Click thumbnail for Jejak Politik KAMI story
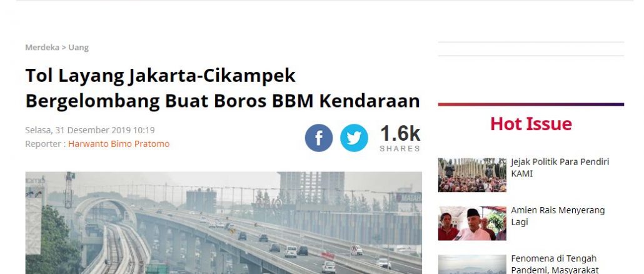The width and height of the screenshot is (644, 274). point(472,175)
